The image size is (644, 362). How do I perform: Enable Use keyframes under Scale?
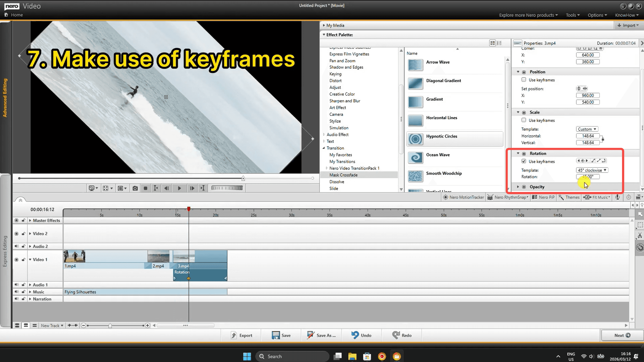(x=524, y=120)
